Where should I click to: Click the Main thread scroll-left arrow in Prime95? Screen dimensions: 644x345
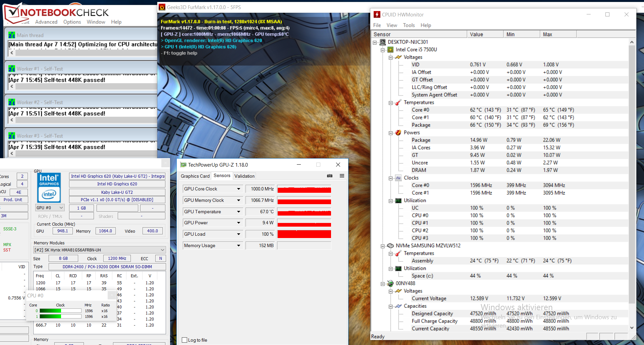click(12, 53)
